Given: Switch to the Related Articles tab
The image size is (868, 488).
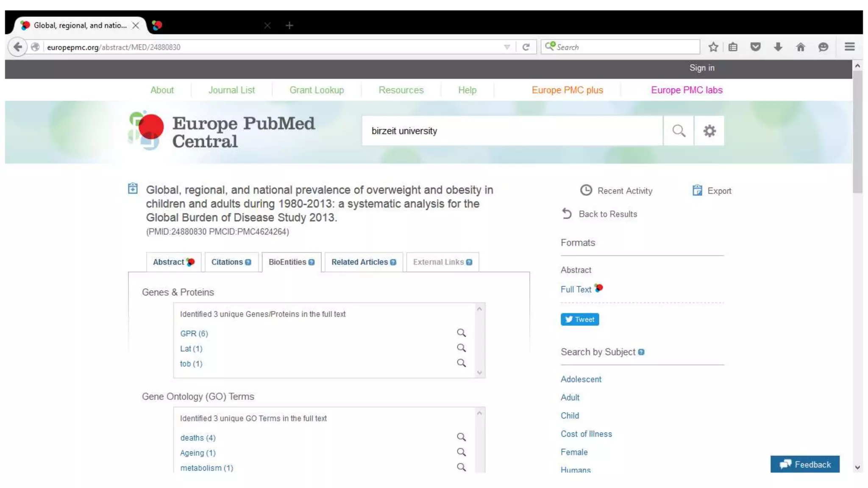Looking at the screenshot, I should [x=359, y=262].
